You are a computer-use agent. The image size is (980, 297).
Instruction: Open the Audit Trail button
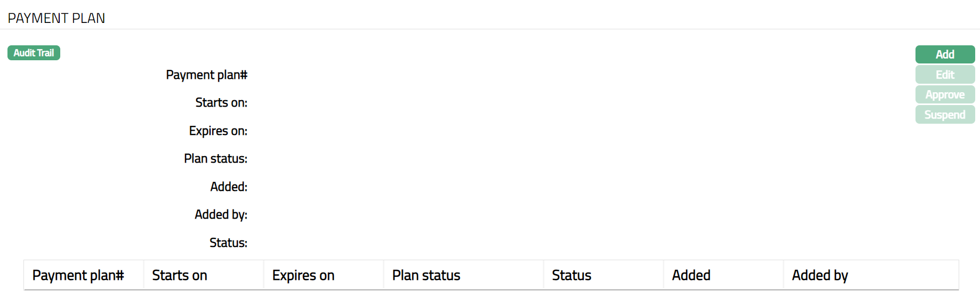(34, 53)
